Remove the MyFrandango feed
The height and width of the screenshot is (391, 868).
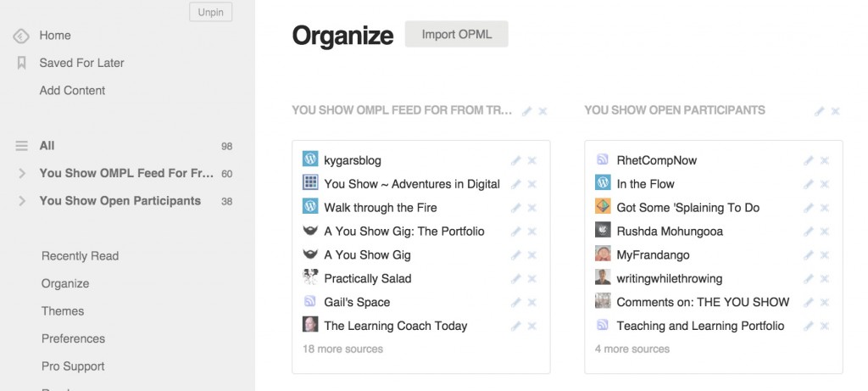point(824,255)
